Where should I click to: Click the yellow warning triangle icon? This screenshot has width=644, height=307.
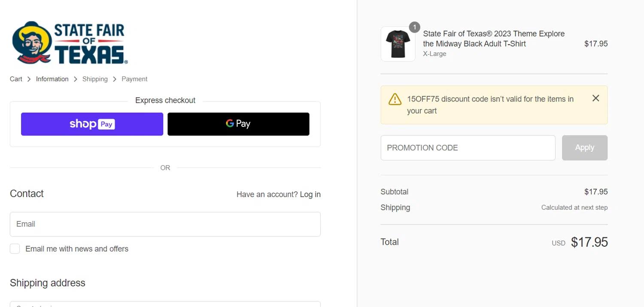tap(395, 99)
